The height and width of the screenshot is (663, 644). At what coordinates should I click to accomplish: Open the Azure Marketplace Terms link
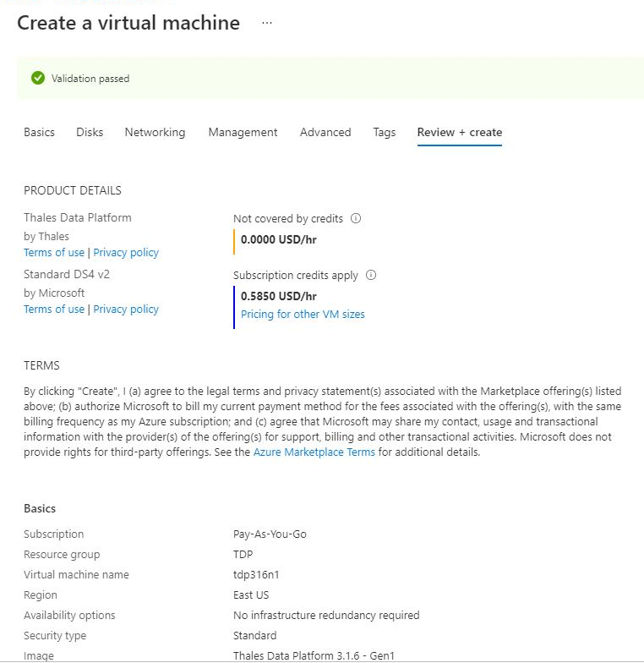(x=314, y=452)
